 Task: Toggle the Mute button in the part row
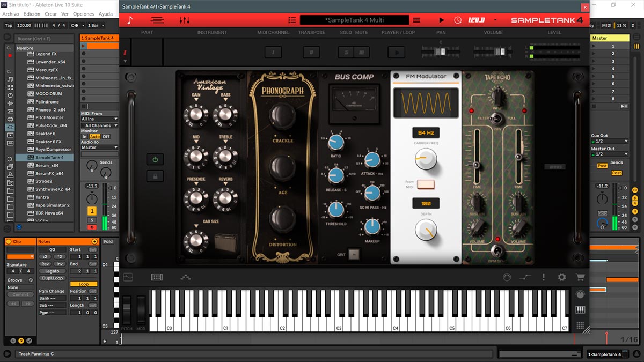click(x=362, y=52)
